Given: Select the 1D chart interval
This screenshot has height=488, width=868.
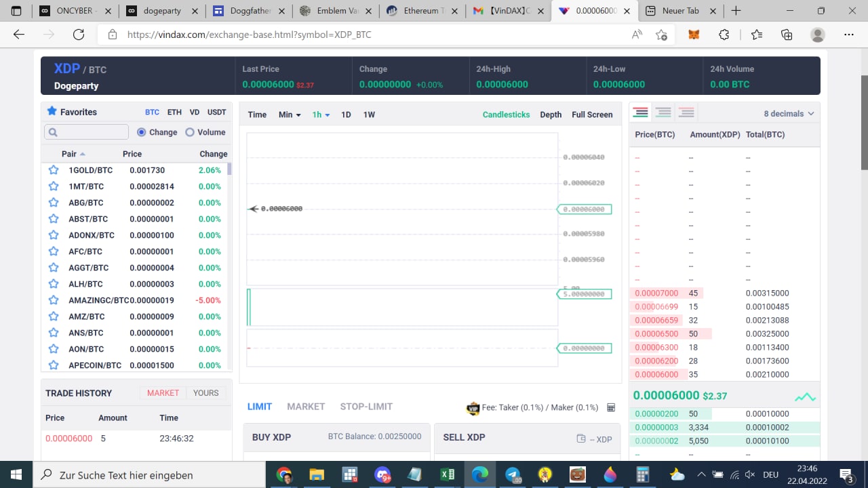Looking at the screenshot, I should coord(346,115).
